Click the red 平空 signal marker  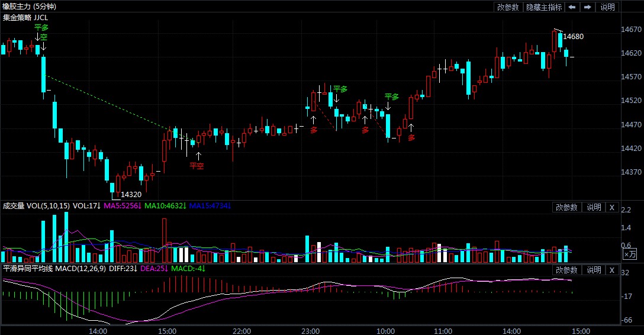pos(197,166)
